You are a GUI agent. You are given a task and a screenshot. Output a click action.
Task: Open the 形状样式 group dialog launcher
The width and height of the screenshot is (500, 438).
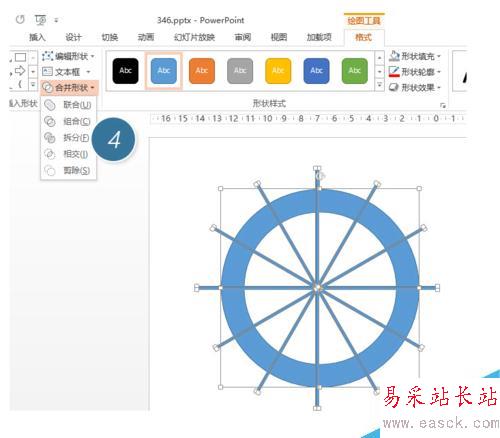pyautogui.click(x=443, y=105)
